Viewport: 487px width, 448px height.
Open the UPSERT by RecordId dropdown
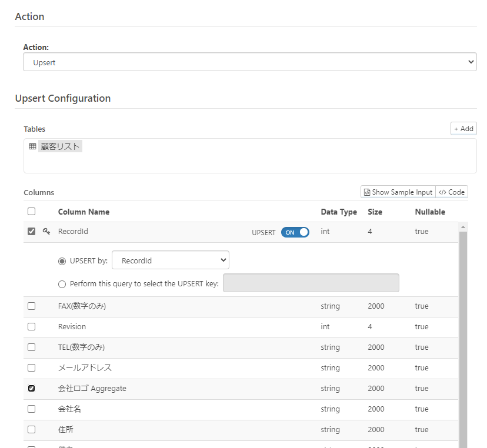pyautogui.click(x=171, y=260)
